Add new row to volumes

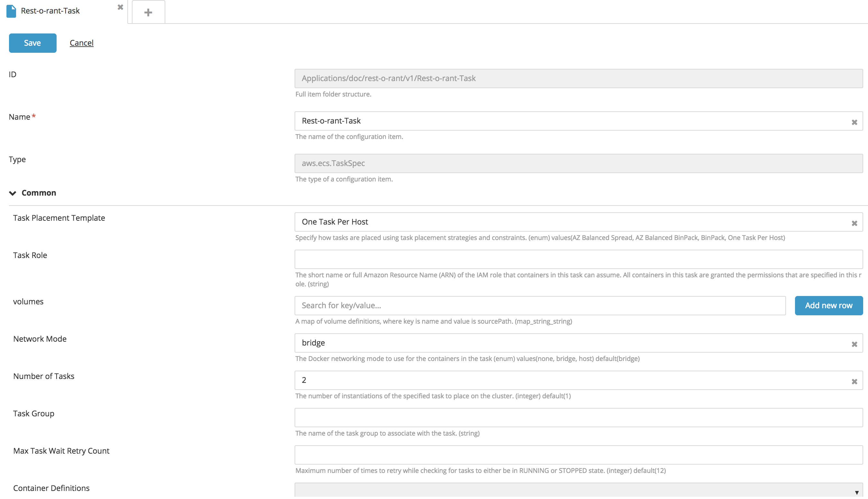point(828,305)
